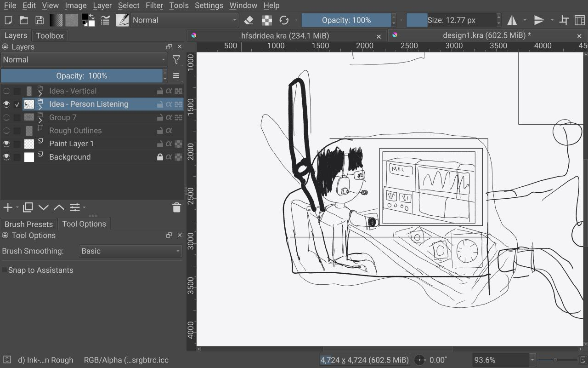Open layer properties icon
Image resolution: width=588 pixels, height=368 pixels.
tap(75, 207)
